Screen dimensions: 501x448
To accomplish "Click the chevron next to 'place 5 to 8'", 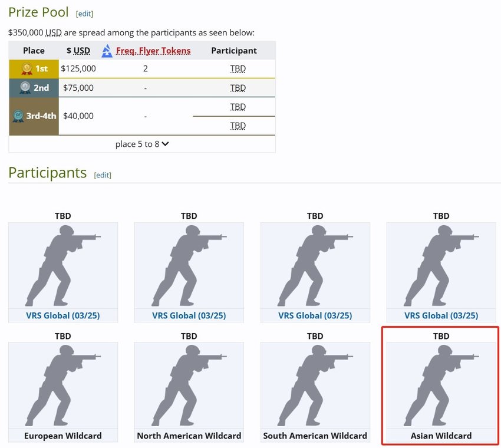I will [x=166, y=144].
